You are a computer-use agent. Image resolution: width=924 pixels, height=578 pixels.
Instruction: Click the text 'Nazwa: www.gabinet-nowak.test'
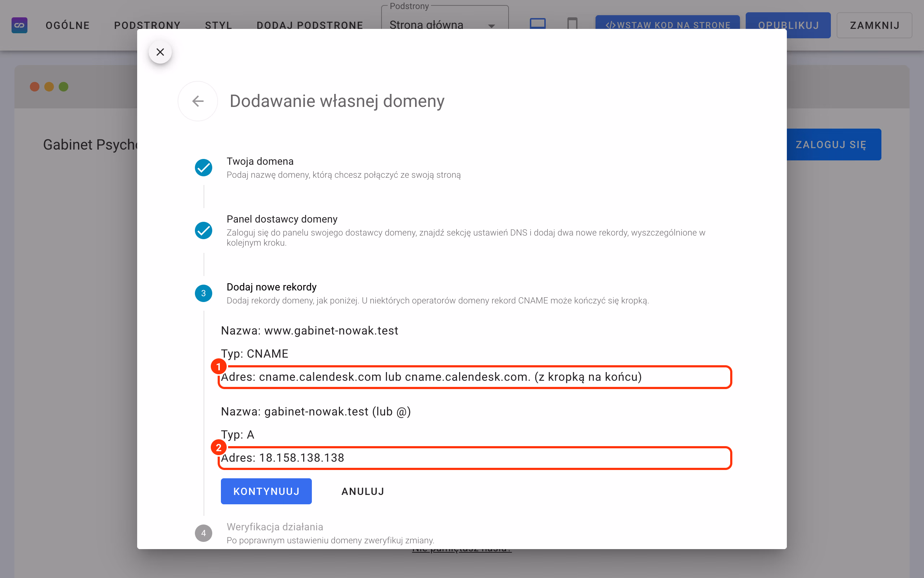point(310,331)
